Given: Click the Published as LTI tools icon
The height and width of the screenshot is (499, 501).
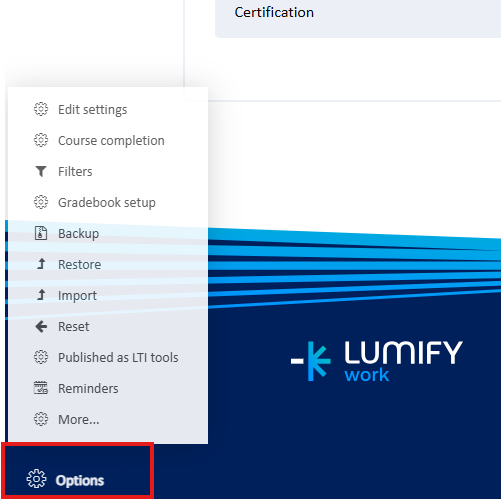Looking at the screenshot, I should pyautogui.click(x=41, y=357).
